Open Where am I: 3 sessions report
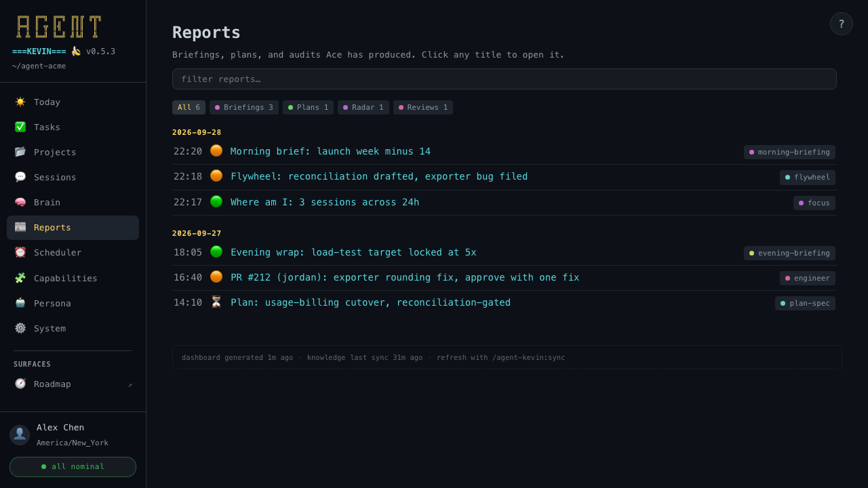This screenshot has width=868, height=488. click(x=325, y=202)
